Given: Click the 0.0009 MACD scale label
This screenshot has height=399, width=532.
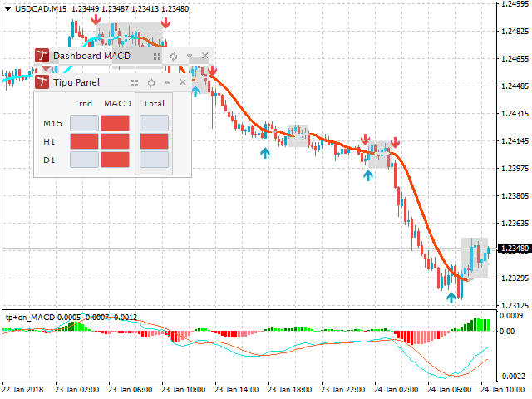Looking at the screenshot, I should point(511,316).
